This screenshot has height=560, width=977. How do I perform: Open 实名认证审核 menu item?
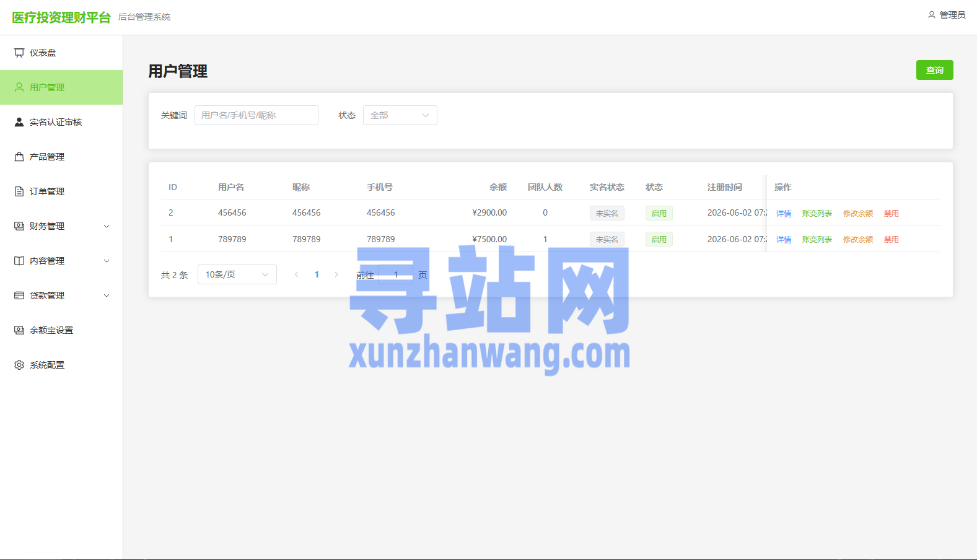[61, 122]
